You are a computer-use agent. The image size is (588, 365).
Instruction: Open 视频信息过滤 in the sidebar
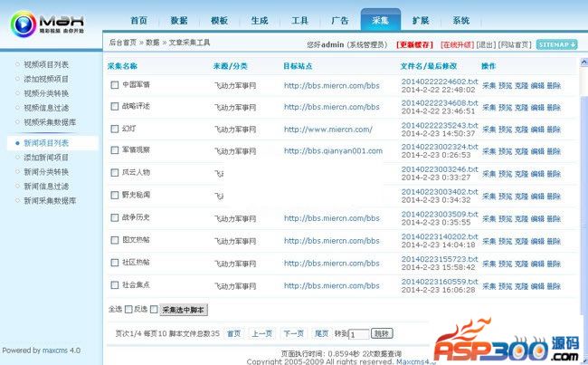(x=46, y=108)
